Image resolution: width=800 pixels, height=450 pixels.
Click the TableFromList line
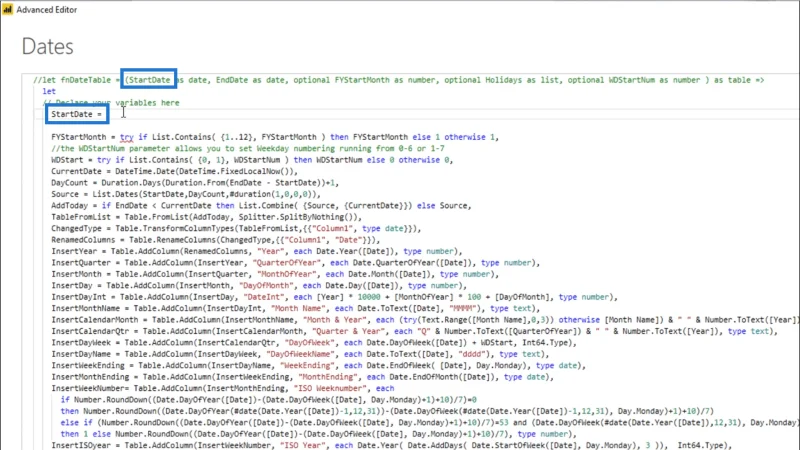coord(206,217)
